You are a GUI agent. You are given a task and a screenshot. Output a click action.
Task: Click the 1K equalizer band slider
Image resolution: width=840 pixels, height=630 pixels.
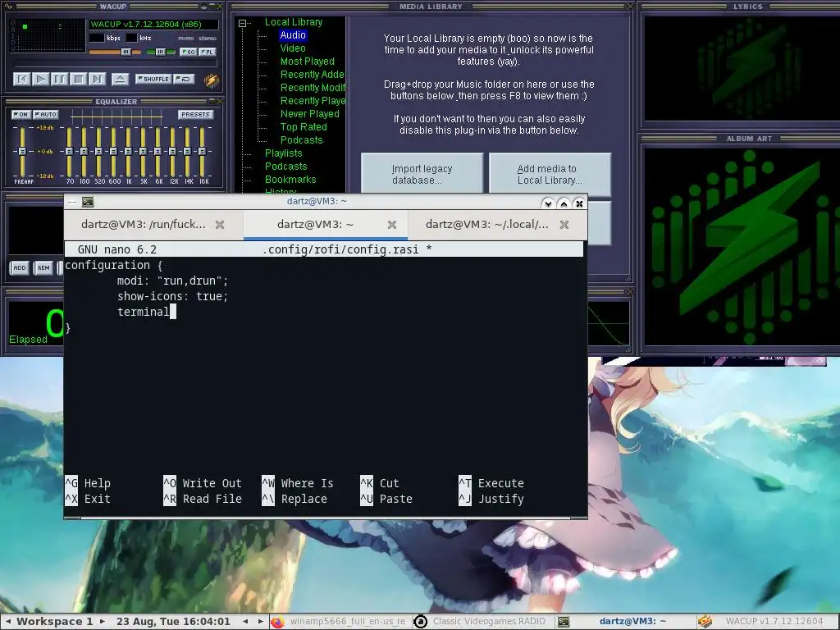pos(129,152)
